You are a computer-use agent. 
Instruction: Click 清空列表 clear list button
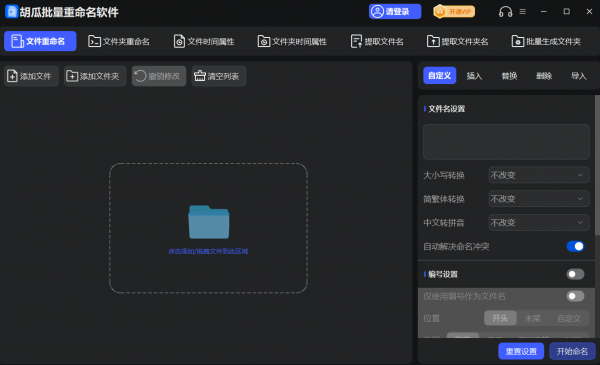(x=218, y=76)
